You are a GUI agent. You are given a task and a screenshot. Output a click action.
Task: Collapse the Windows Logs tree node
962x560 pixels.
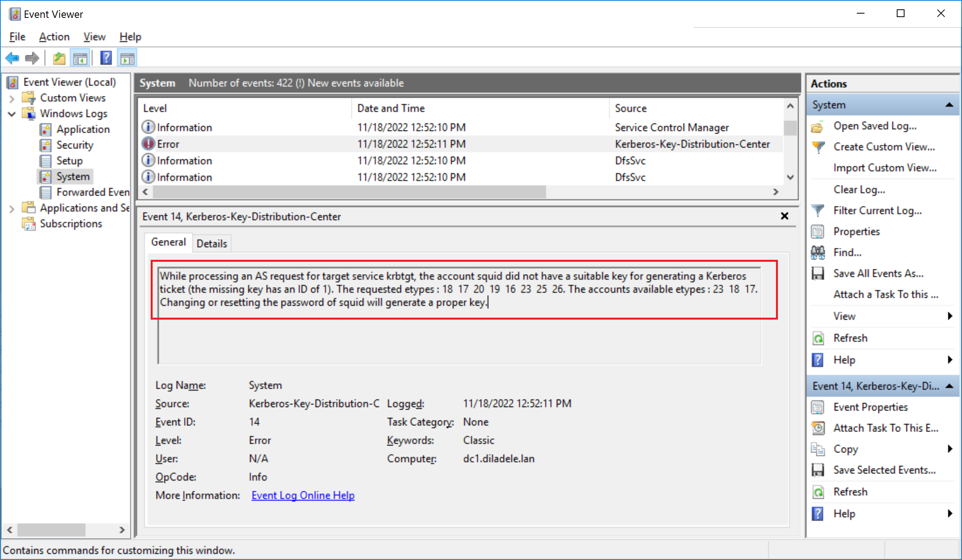coord(12,114)
